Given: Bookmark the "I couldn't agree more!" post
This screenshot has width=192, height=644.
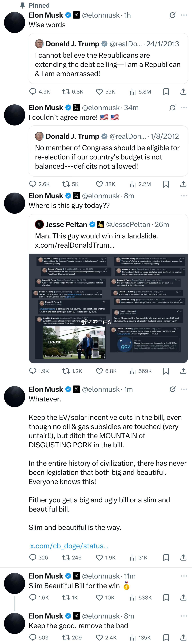Looking at the screenshot, I should 166,184.
